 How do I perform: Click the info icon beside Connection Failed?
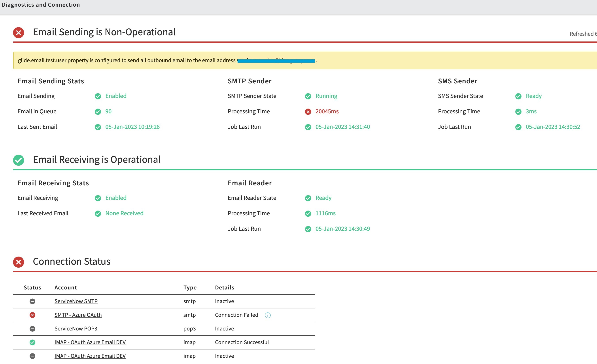click(x=268, y=315)
